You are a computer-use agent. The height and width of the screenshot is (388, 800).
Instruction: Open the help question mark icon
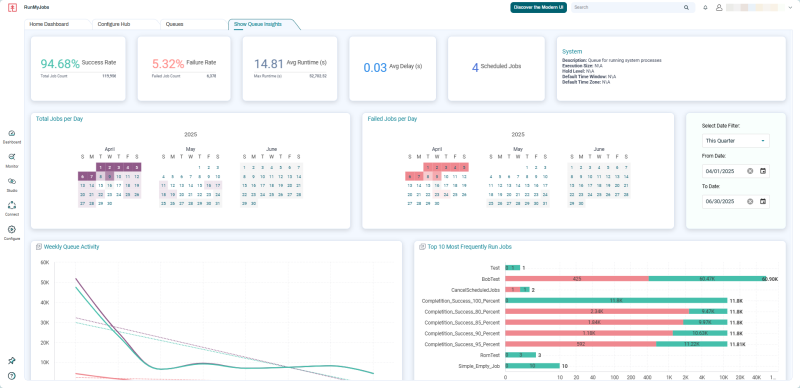[x=12, y=376]
